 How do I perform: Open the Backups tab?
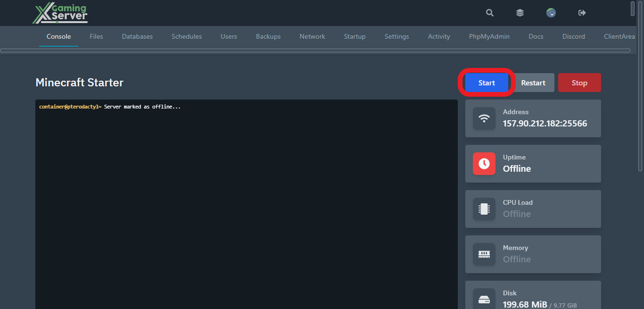tap(268, 36)
